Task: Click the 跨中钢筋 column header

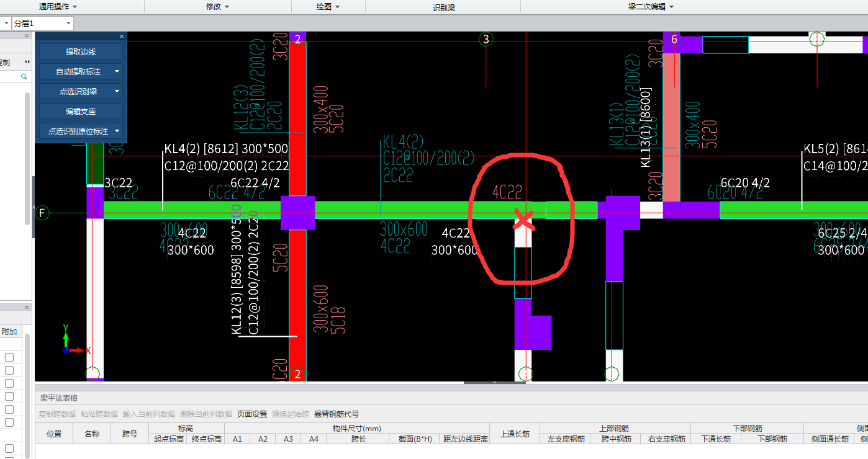Action: pos(615,439)
